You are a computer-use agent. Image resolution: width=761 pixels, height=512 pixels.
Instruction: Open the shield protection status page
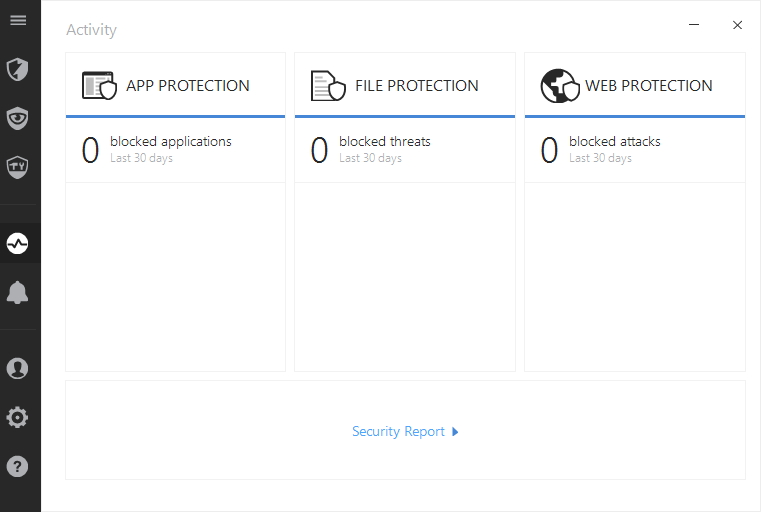[x=17, y=69]
